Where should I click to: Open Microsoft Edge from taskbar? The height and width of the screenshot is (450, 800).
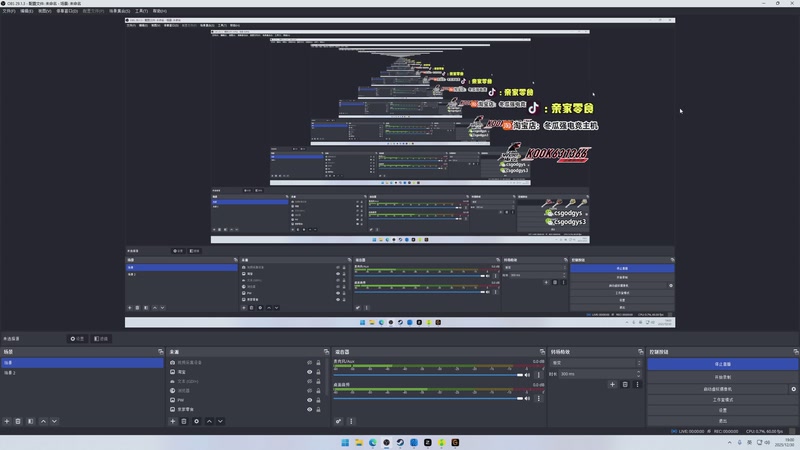(x=372, y=442)
